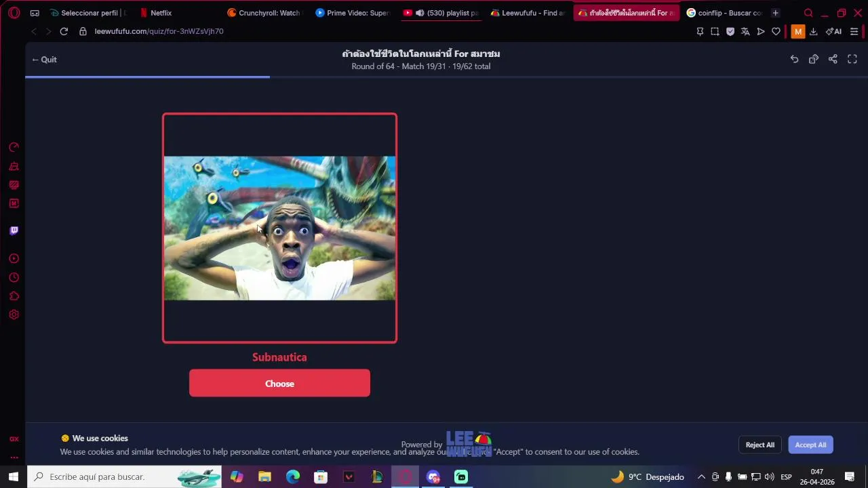
Task: Open a new browser tab
Action: pos(775,13)
